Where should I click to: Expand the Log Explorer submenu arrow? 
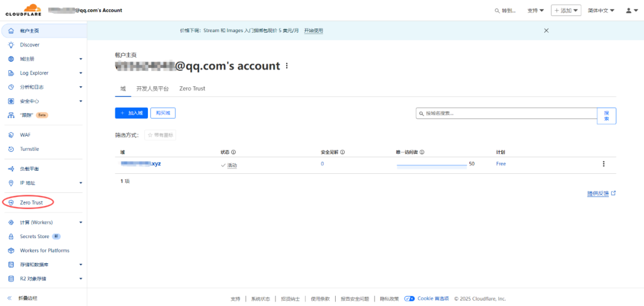[81, 73]
